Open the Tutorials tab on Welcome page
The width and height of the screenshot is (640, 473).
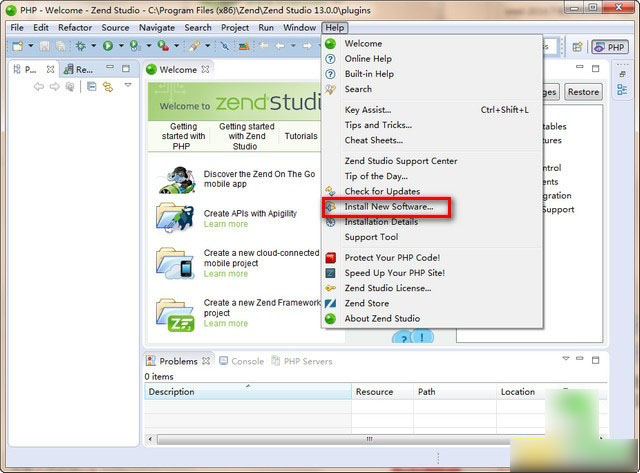tap(301, 136)
